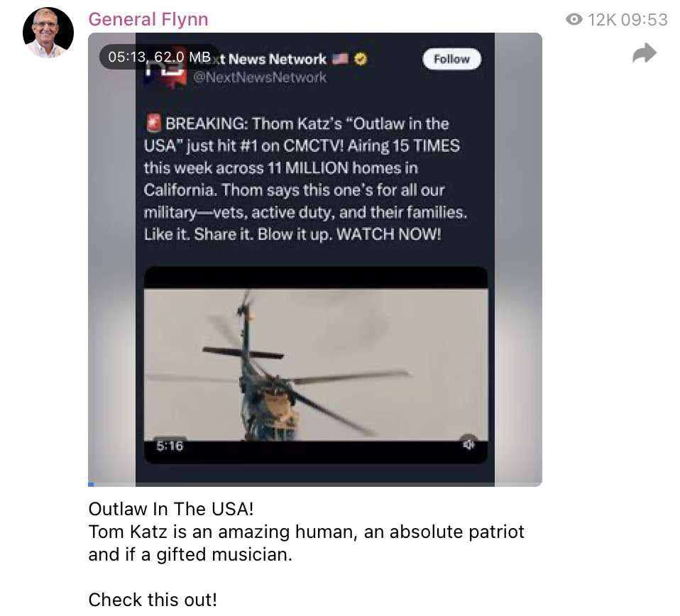This screenshot has width=680, height=616.
Task: Click the BREAKING tweet text body
Action: [305, 179]
